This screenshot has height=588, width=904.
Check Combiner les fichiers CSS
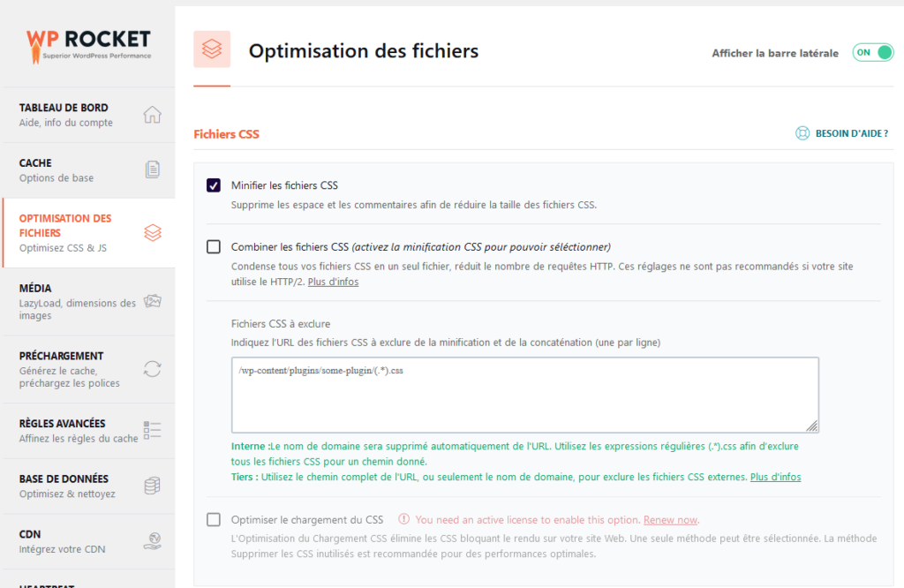tap(214, 246)
